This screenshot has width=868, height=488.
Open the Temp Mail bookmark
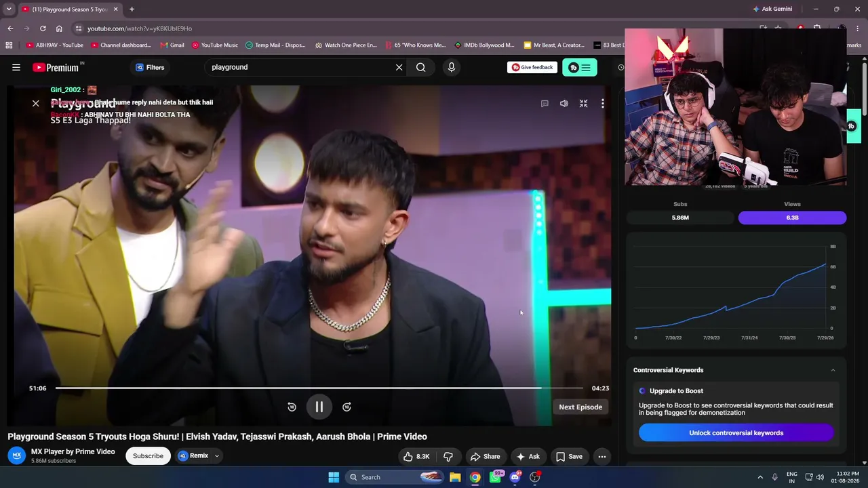point(276,45)
